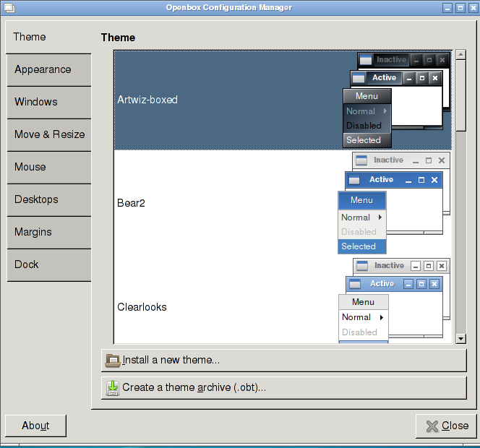Screen dimensions: 480x448
Task: Switch to the Margins tab
Action: click(49, 232)
